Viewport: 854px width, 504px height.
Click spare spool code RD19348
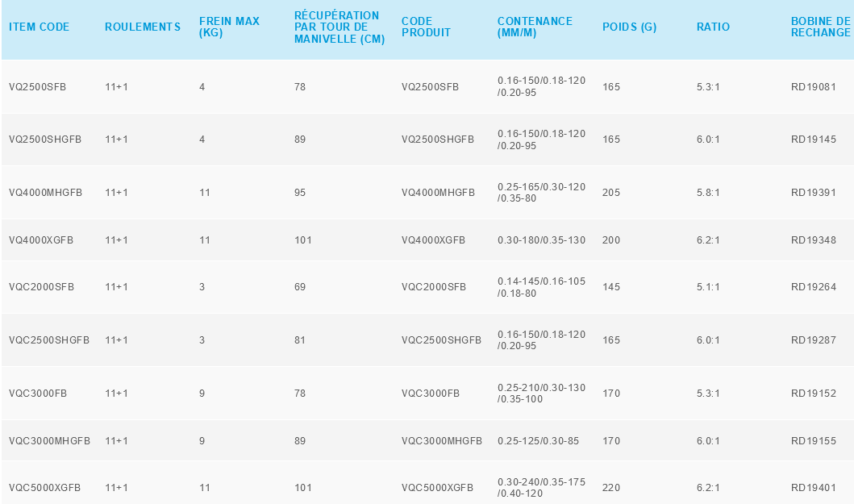[x=813, y=240]
